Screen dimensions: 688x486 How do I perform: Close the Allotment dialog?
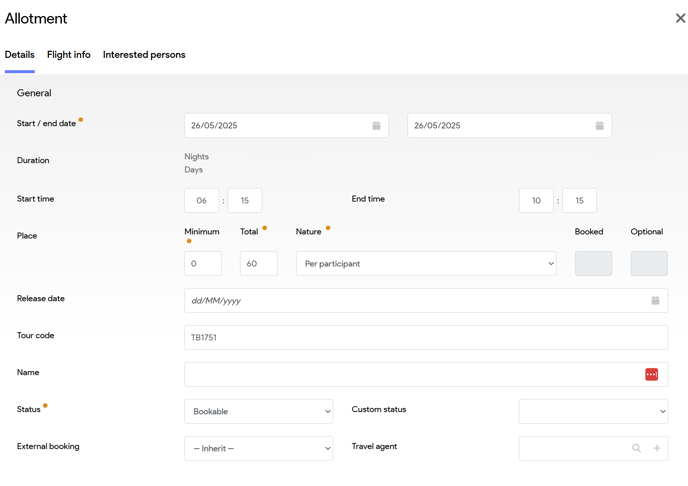680,18
